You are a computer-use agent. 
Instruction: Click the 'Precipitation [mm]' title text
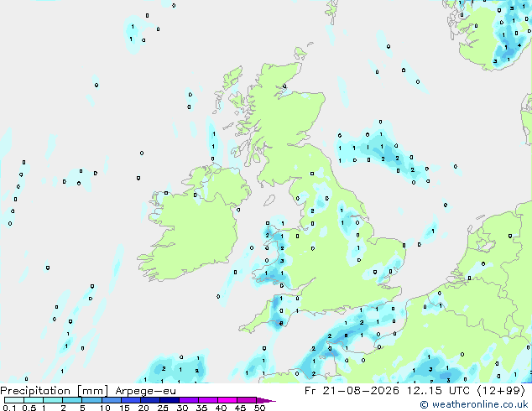coord(55,391)
